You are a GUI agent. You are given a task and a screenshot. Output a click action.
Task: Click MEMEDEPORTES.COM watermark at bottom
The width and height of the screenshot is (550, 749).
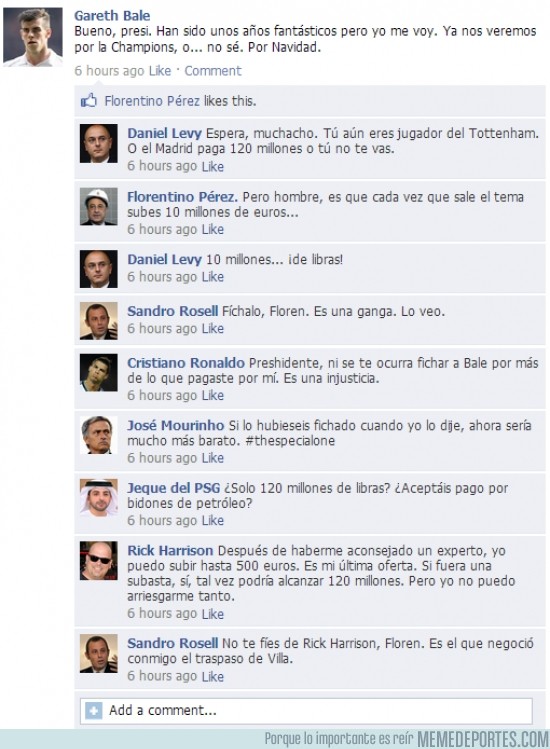click(x=483, y=738)
